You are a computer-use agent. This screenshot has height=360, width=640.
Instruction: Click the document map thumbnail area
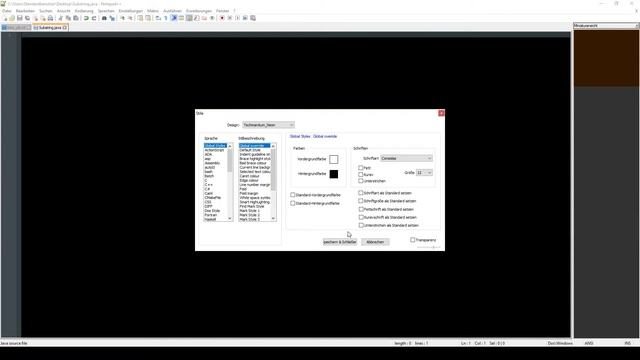pos(606,58)
